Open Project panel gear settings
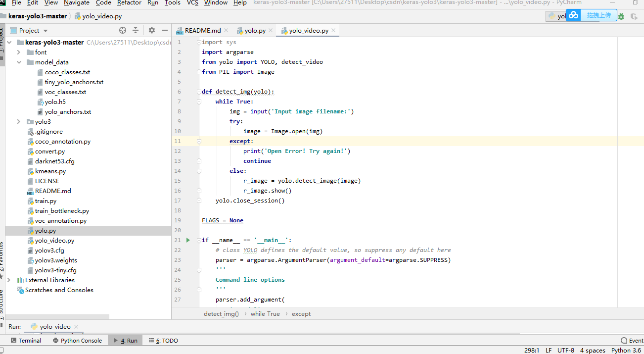Screen dimensions: 644x354 pos(152,30)
